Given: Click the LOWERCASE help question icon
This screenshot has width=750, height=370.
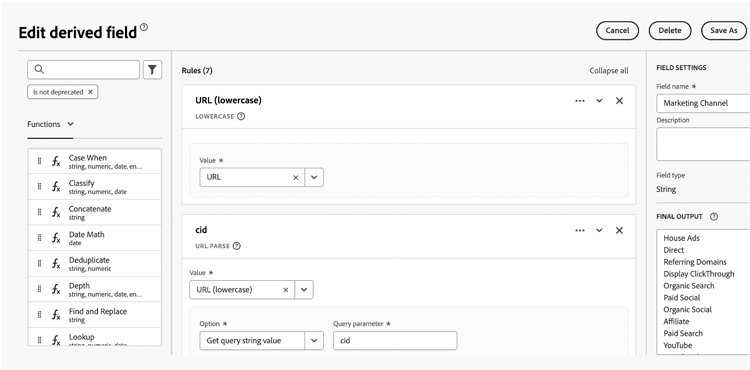Looking at the screenshot, I should pyautogui.click(x=241, y=116).
